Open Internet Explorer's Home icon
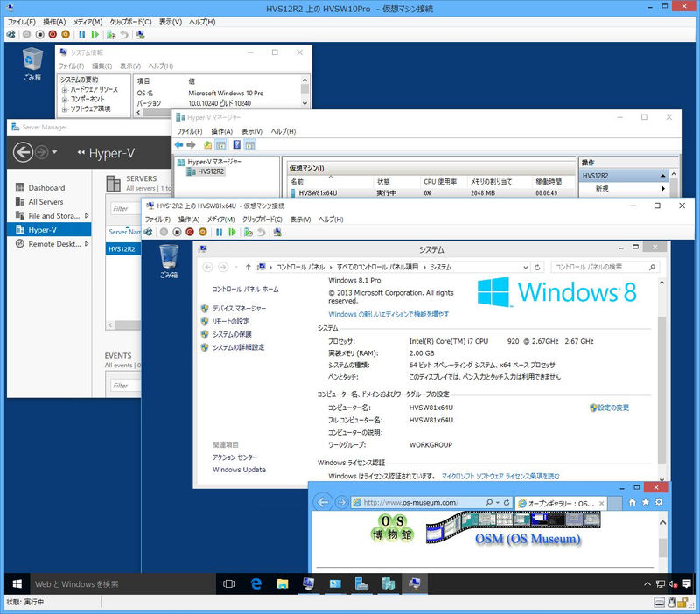Screen dimensions: 700x614 click(x=632, y=502)
